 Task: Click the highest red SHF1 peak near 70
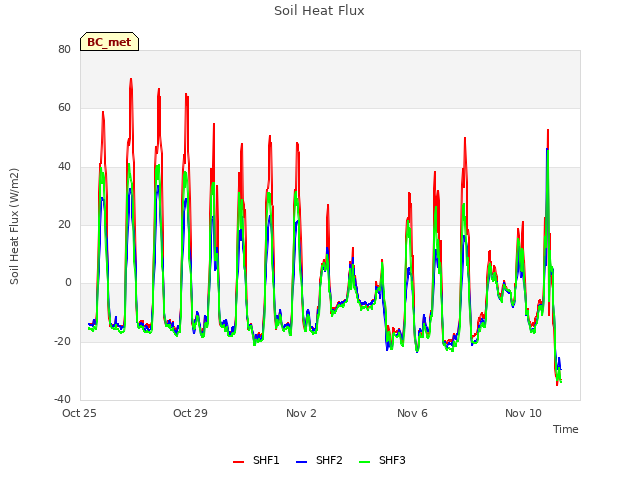[x=131, y=80]
